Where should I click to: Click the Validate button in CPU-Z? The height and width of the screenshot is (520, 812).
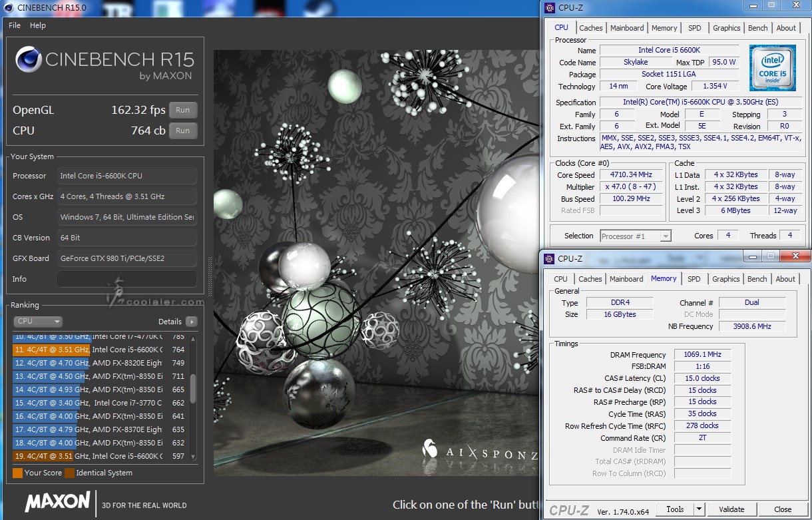click(x=731, y=509)
